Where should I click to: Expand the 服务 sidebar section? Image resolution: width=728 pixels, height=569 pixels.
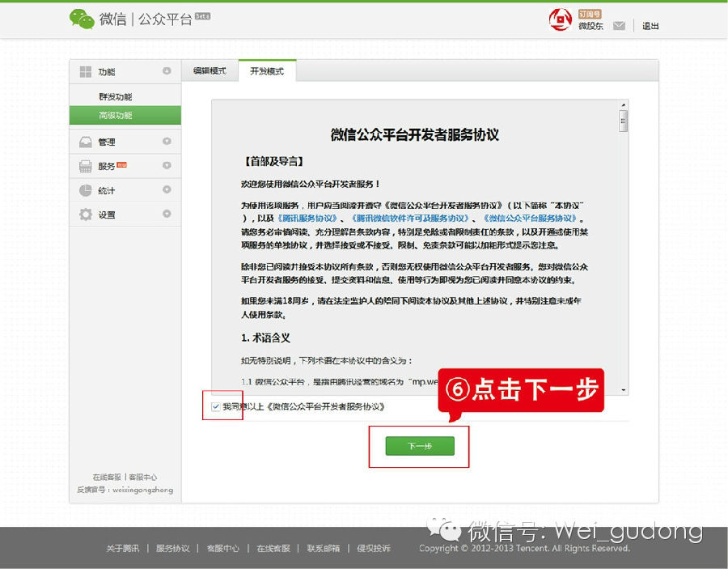[x=167, y=165]
